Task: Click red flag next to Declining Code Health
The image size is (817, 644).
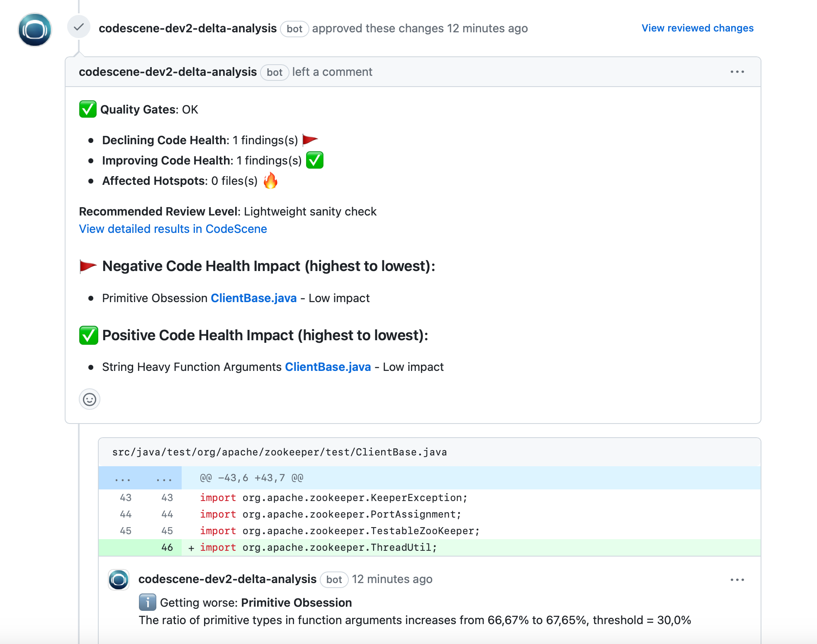Action: coord(310,140)
